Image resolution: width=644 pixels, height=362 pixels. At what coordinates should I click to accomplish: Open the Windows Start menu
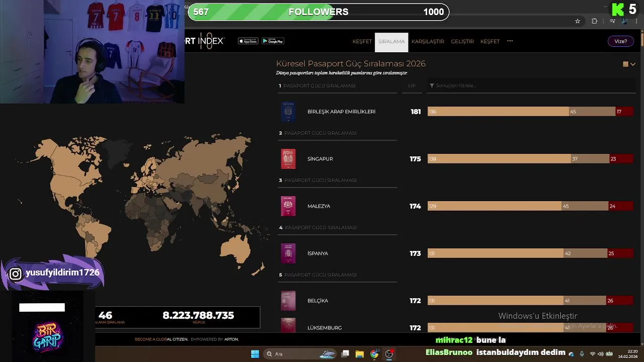click(x=255, y=354)
